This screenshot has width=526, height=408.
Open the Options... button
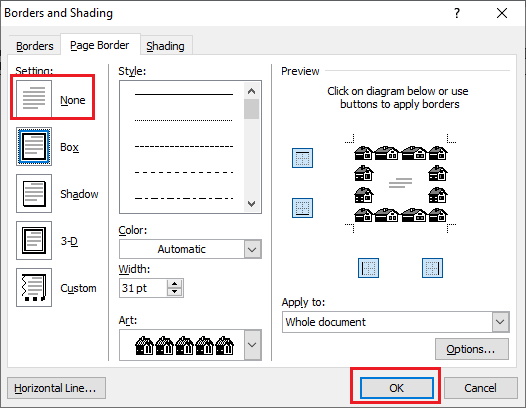point(472,349)
